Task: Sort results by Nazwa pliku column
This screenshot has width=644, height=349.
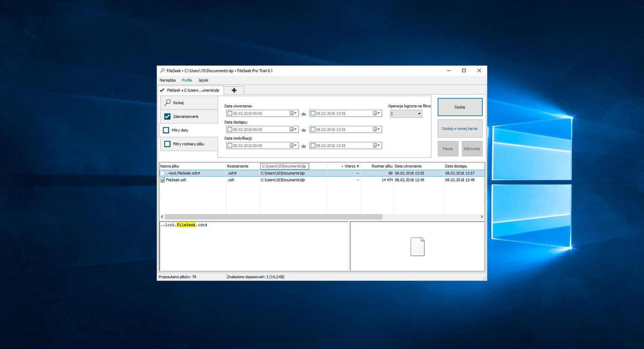Action: (x=192, y=166)
